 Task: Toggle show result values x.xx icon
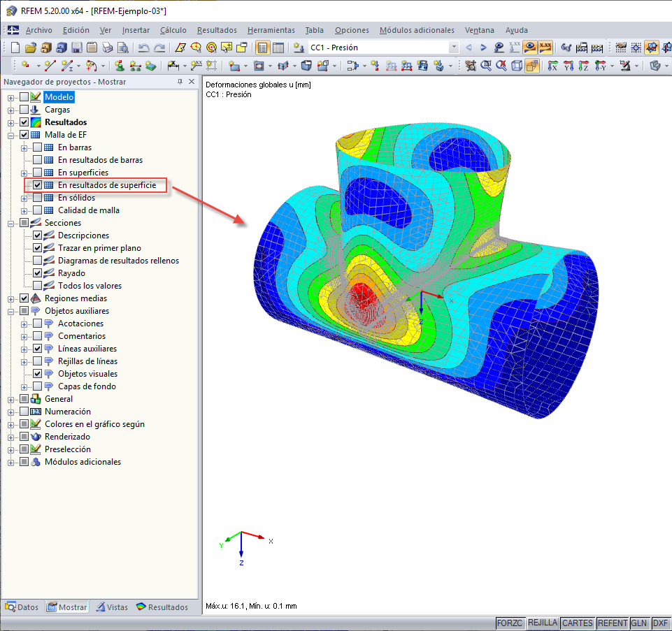(x=545, y=47)
